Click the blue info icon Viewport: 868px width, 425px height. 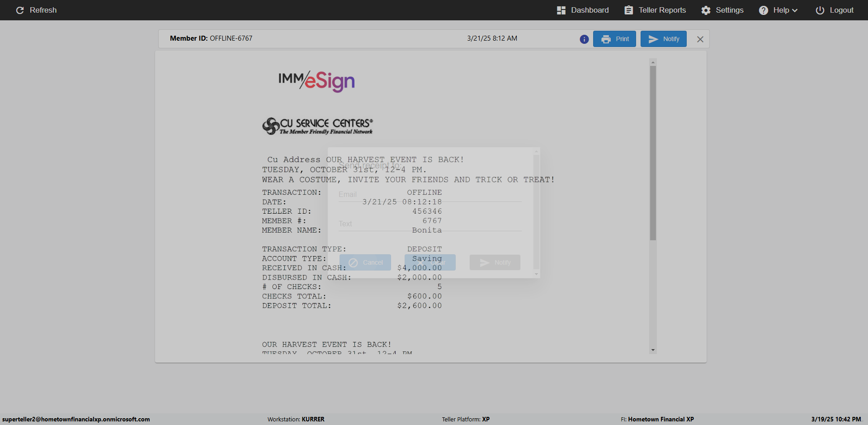pos(584,39)
